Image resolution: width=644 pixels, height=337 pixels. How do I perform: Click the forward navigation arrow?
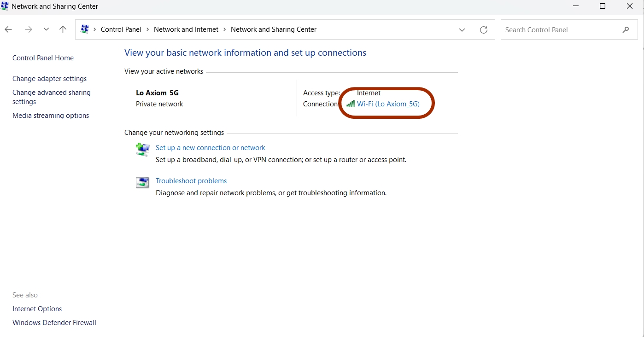click(x=28, y=29)
